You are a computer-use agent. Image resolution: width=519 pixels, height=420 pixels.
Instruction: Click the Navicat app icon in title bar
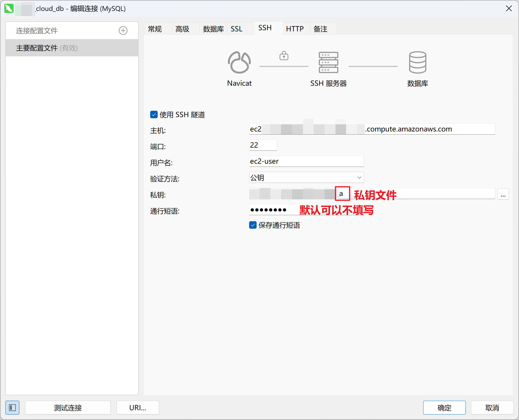click(x=9, y=8)
